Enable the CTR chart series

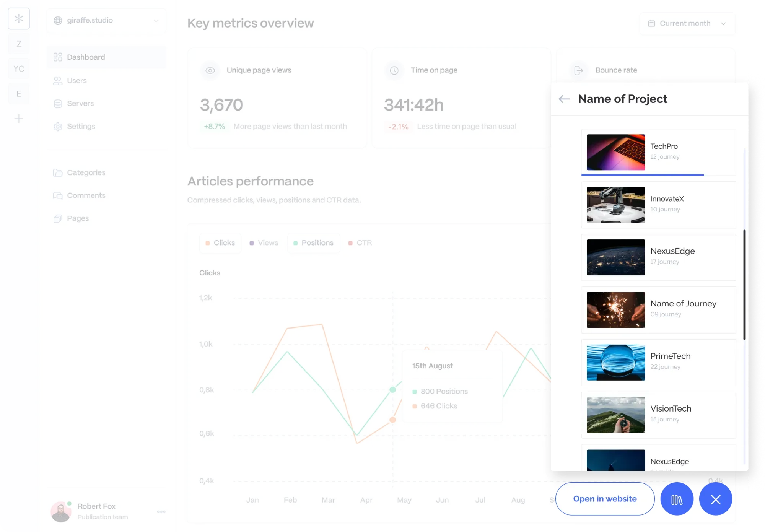[360, 243]
